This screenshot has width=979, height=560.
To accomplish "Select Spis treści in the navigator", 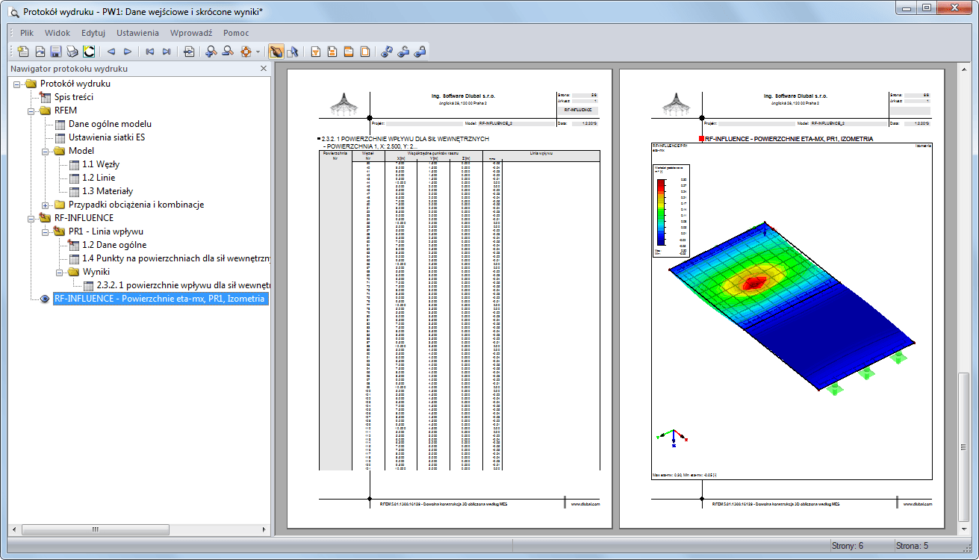I will coord(73,97).
